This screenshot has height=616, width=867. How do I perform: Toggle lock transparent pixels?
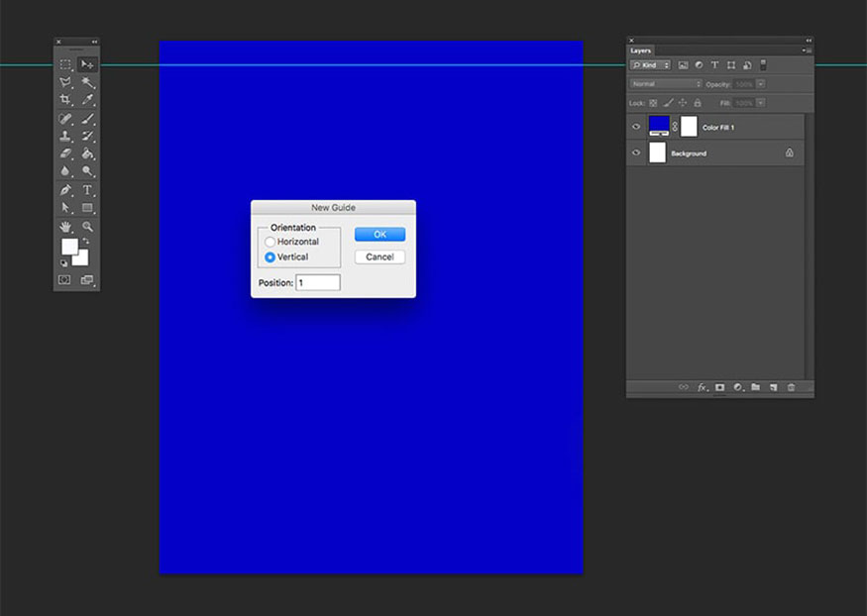pos(653,103)
